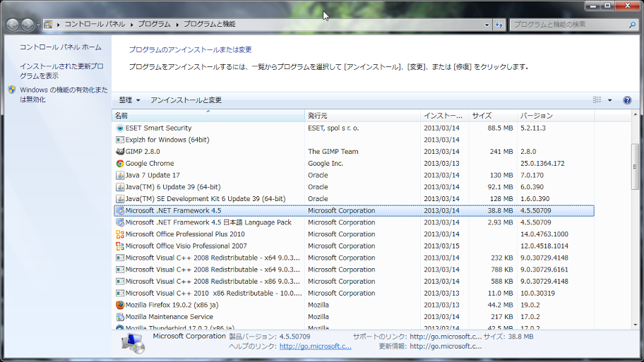Click the large program icon in the details pane
Screen dimensions: 644x362
point(133,344)
